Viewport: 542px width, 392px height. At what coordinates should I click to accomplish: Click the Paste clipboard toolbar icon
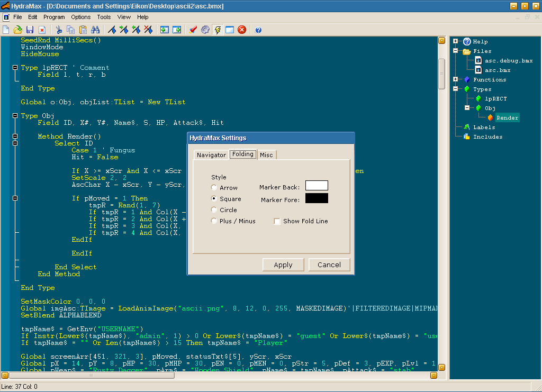83,30
